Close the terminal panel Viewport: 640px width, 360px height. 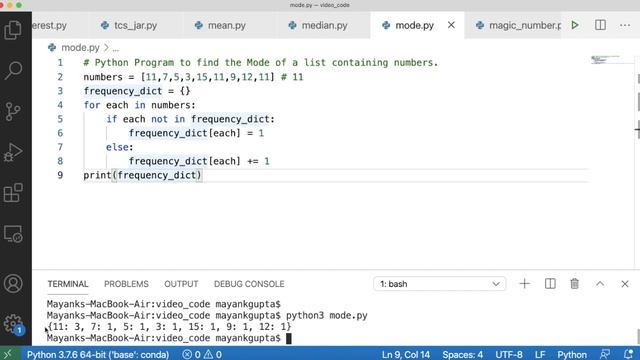pyautogui.click(x=624, y=284)
